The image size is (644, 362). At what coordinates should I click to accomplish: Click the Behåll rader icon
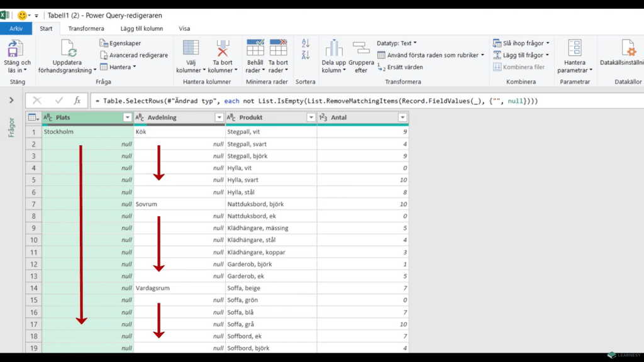tap(255, 48)
